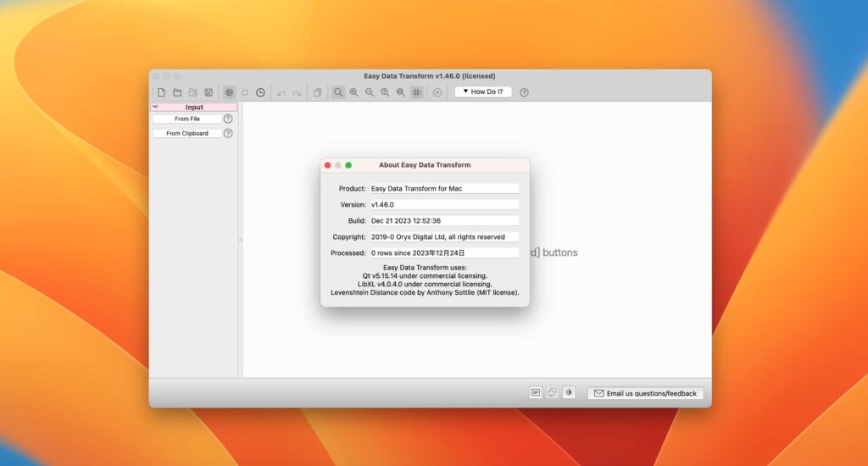Click the From File button
This screenshot has width=868, height=466.
(187, 119)
